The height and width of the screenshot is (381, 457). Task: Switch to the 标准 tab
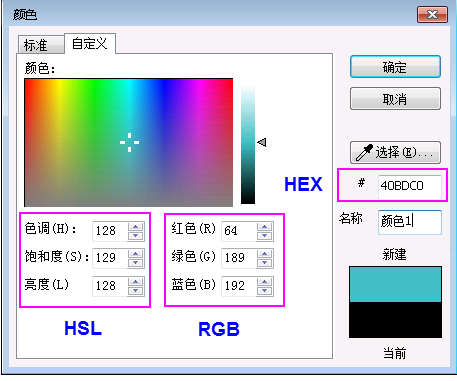click(41, 45)
